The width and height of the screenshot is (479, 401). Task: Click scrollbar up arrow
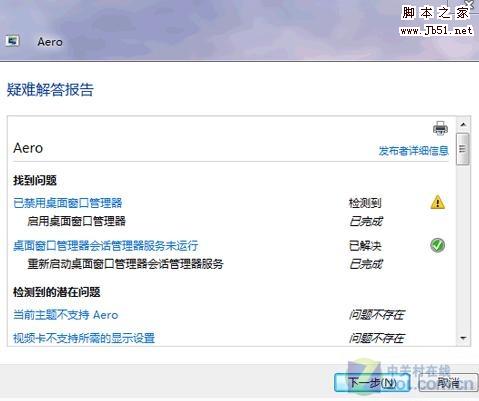click(x=463, y=125)
